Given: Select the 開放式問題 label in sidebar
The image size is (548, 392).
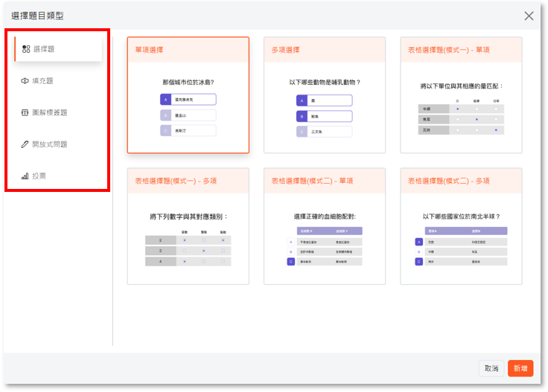Looking at the screenshot, I should [x=55, y=144].
